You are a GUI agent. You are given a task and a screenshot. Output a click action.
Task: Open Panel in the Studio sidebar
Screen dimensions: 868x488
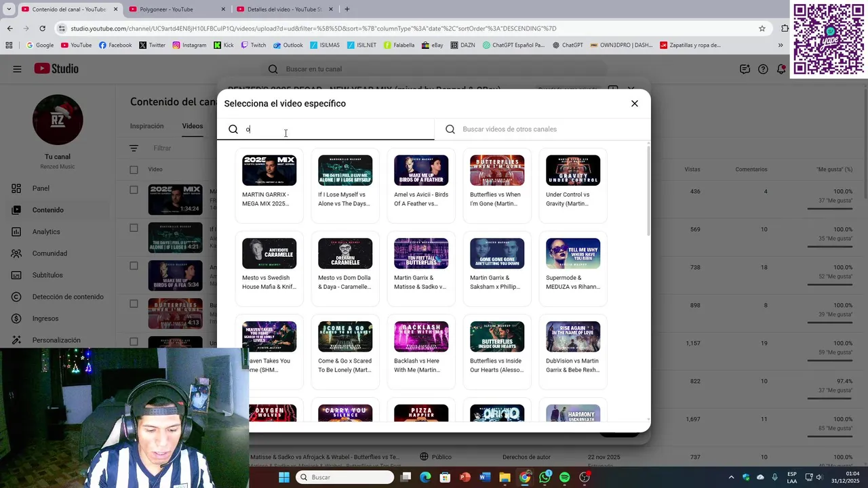58,188
